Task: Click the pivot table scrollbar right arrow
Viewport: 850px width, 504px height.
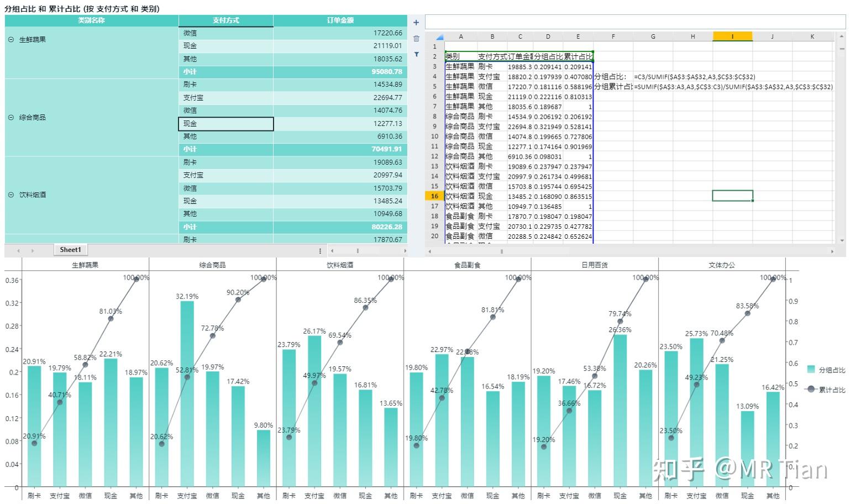Action: (405, 251)
